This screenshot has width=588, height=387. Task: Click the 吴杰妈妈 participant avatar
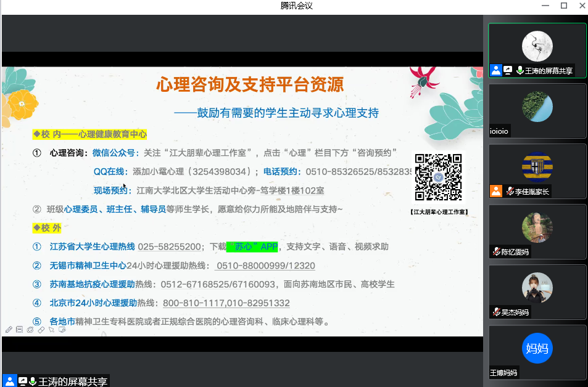tap(537, 288)
